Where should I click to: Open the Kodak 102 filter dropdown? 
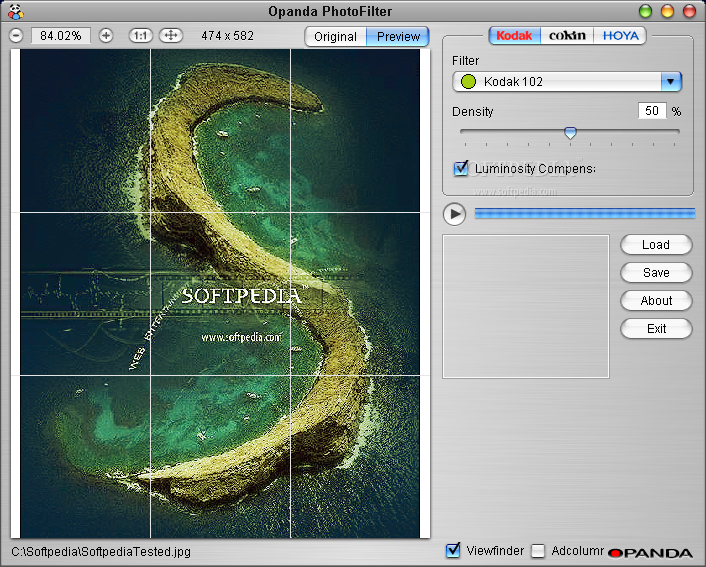(x=567, y=82)
